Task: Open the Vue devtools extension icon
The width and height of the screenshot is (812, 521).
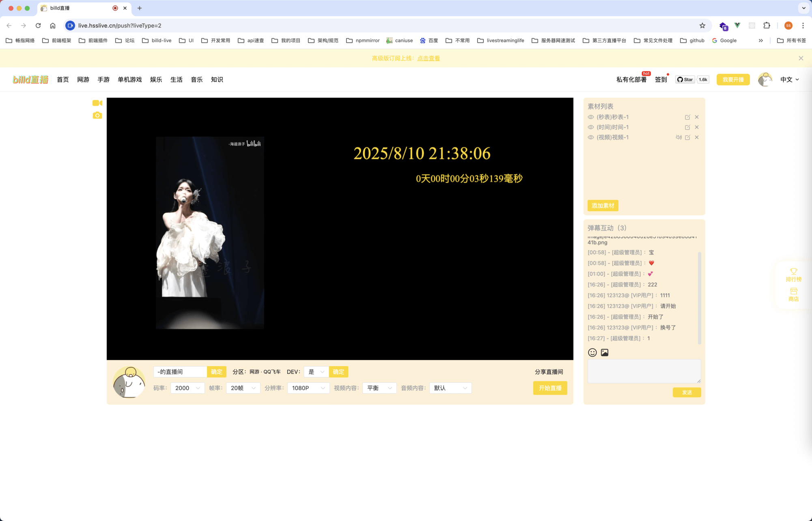Action: tap(737, 26)
